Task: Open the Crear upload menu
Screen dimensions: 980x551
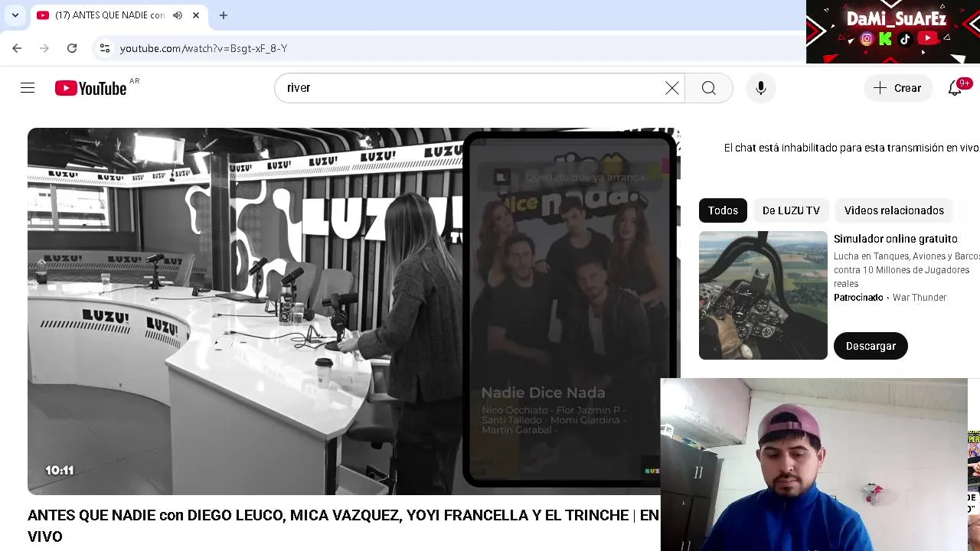Action: (x=897, y=88)
